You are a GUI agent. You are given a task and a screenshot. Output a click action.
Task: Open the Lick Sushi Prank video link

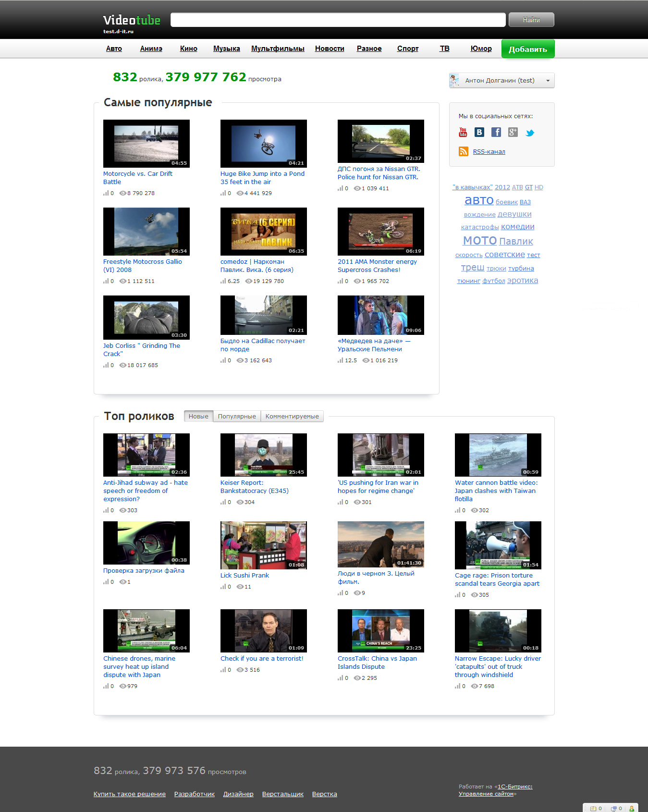coord(245,575)
